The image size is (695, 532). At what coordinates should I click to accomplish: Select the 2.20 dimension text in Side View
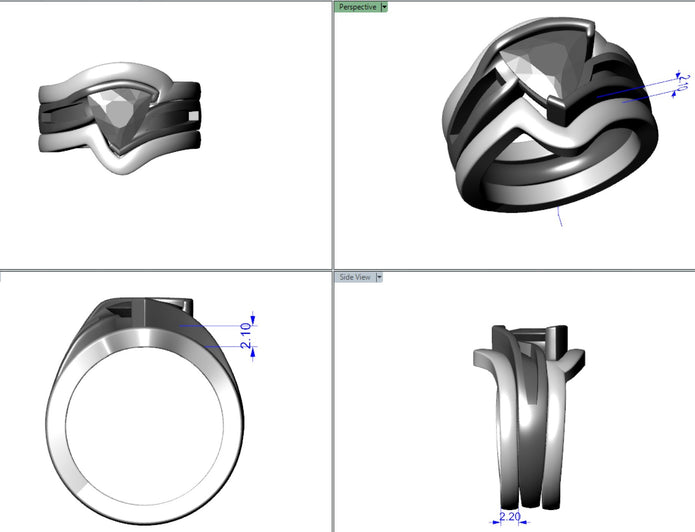click(510, 516)
